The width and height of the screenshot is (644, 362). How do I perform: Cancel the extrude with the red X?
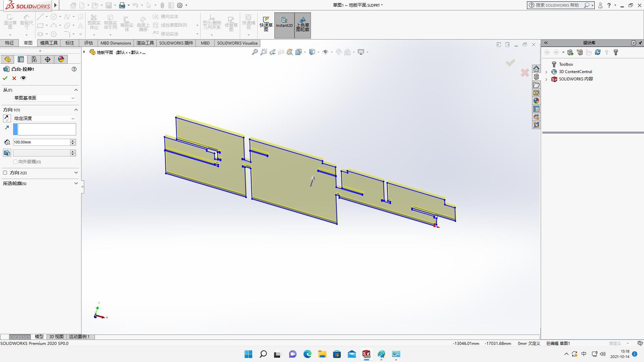[14, 78]
